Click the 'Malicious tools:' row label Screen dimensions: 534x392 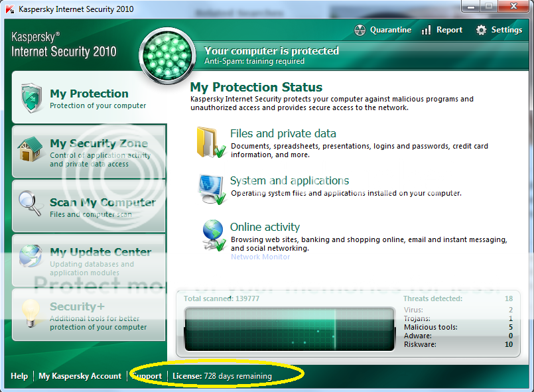[x=431, y=327]
